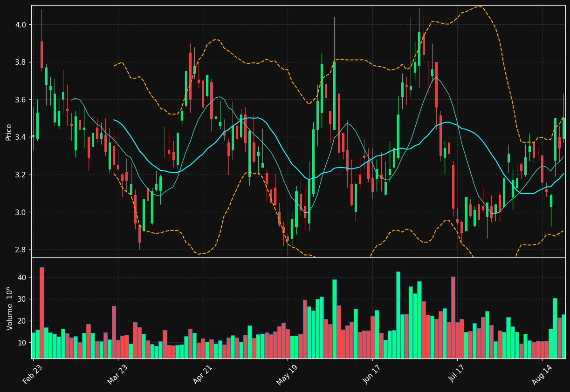Click the "Volume 10⁶" axis label
570x392 pixels.
(x=9, y=308)
